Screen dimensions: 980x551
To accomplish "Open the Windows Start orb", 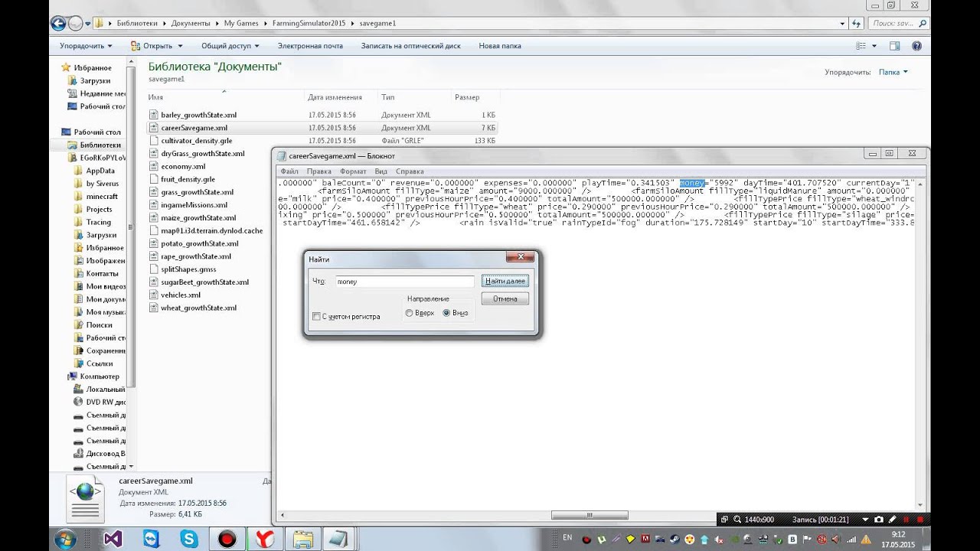I will pyautogui.click(x=64, y=539).
